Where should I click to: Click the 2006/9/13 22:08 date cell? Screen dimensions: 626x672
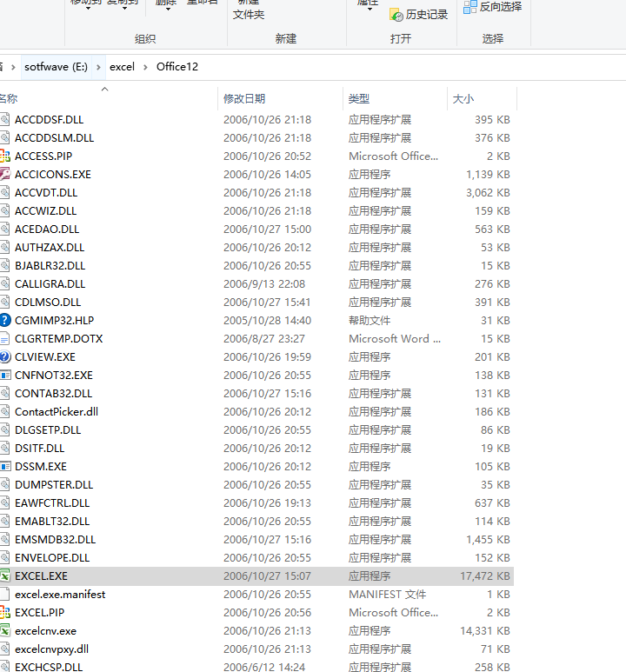click(264, 284)
